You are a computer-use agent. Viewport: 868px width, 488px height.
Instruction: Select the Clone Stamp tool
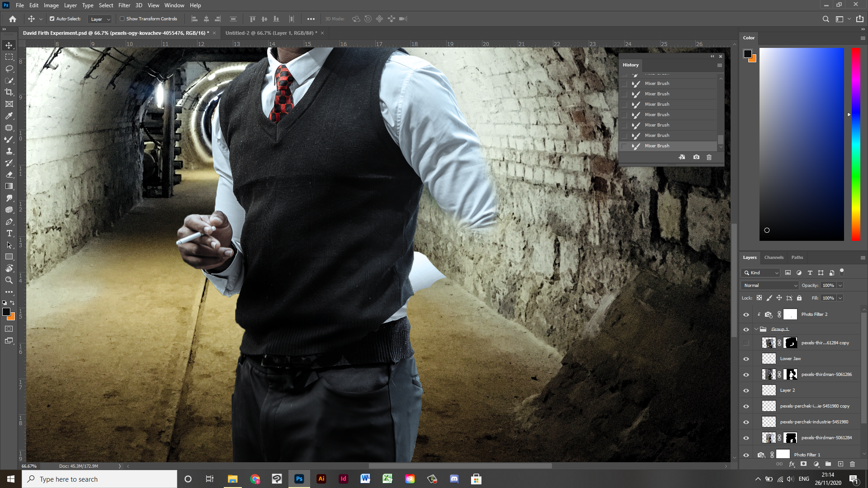(x=9, y=151)
